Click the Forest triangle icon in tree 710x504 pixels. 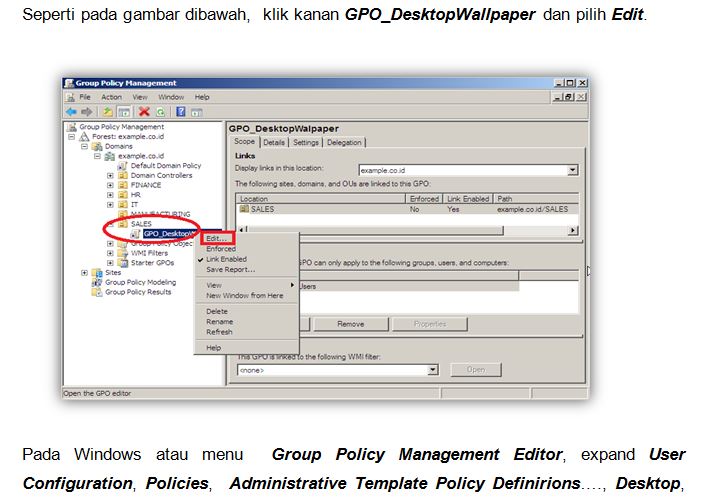click(x=84, y=136)
